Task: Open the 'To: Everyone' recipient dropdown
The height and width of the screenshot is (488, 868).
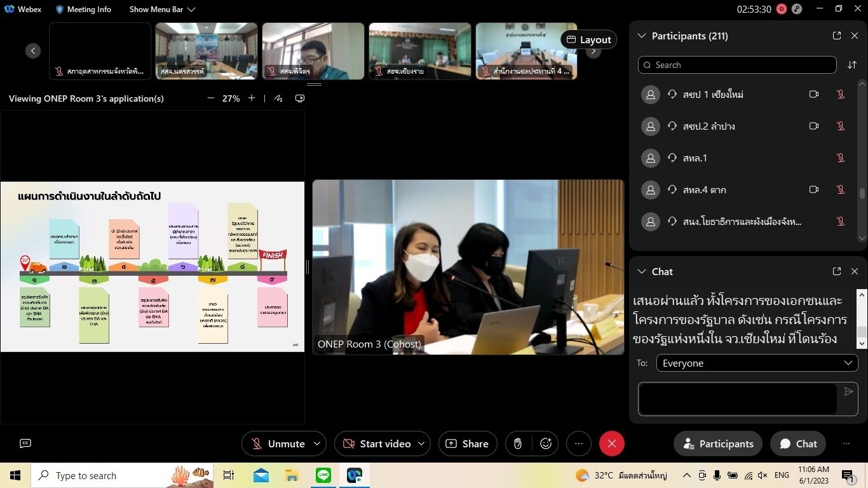Action: click(x=757, y=363)
